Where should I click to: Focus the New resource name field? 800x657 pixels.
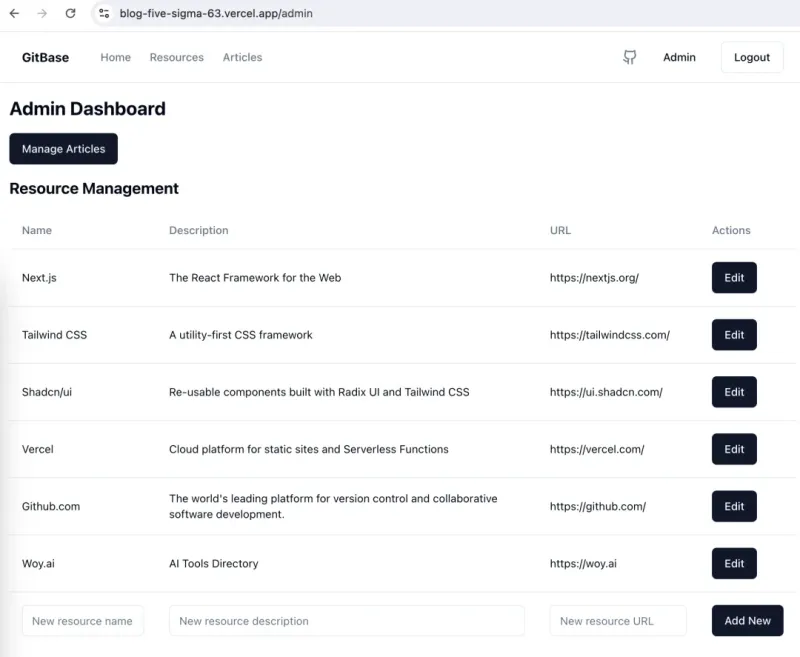pos(83,621)
